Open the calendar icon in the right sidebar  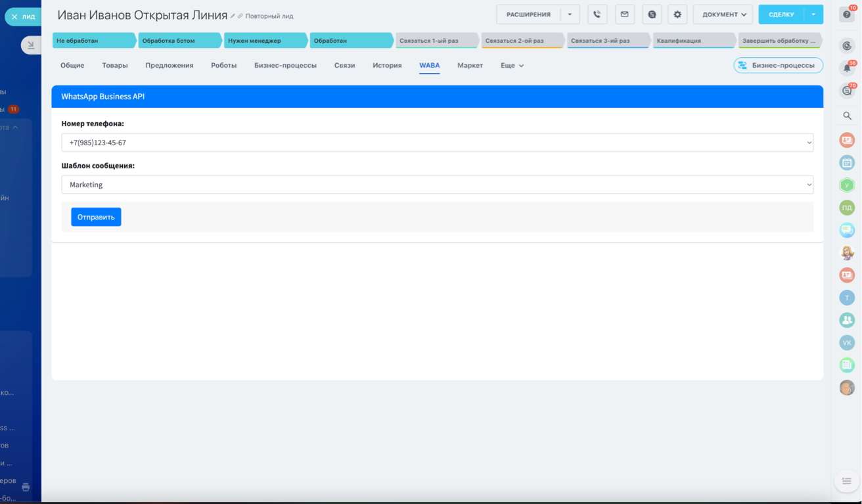click(847, 162)
